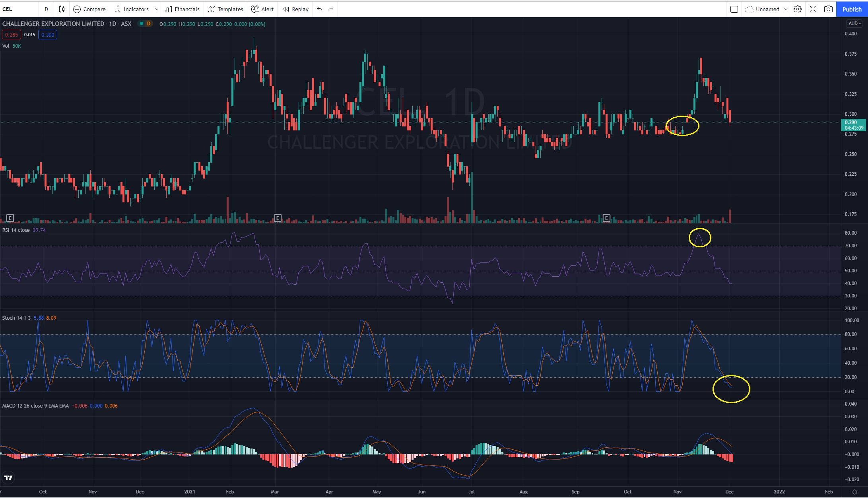Select the Challenger Exploration Limited title
The width and height of the screenshot is (868, 499).
point(53,24)
